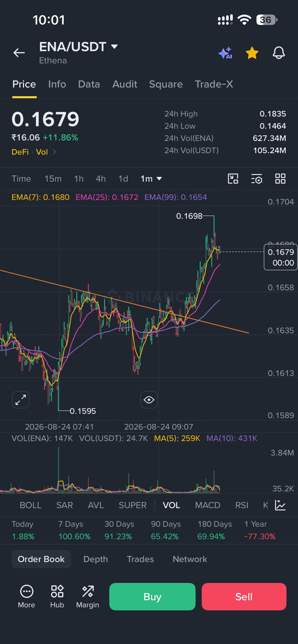The height and width of the screenshot is (644, 298).
Task: Tap the EMA(7) indicator label
Action: point(40,197)
